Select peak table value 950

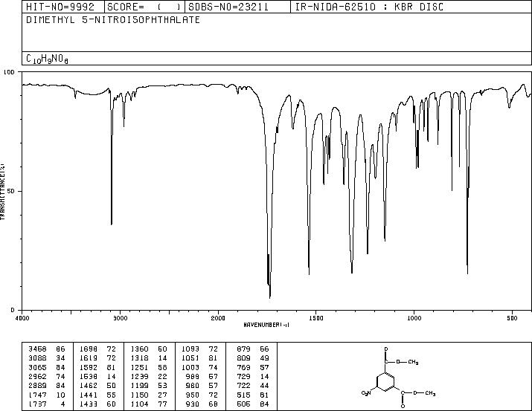pos(193,395)
